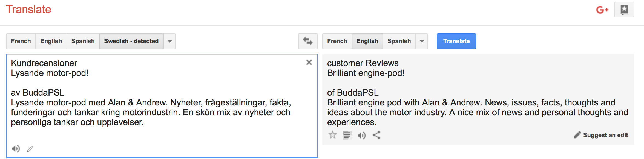Select Swedish - detected source tab
Screen dimensions: 644x159
[131, 41]
